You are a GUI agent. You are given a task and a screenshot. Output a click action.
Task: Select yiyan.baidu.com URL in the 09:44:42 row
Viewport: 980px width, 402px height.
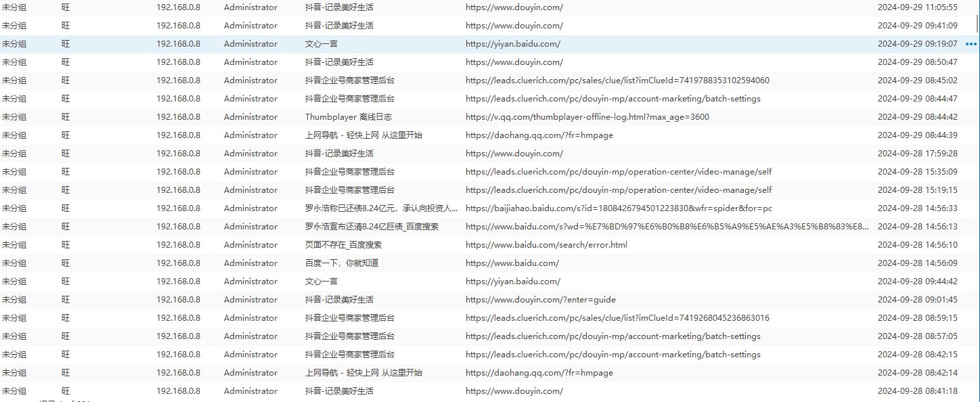tap(513, 282)
